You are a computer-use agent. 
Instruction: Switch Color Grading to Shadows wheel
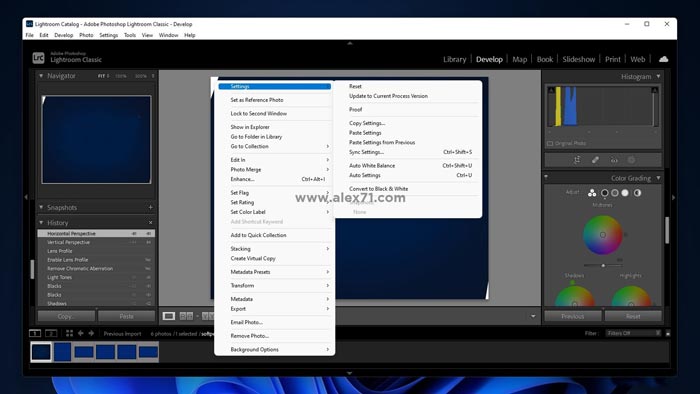point(604,193)
